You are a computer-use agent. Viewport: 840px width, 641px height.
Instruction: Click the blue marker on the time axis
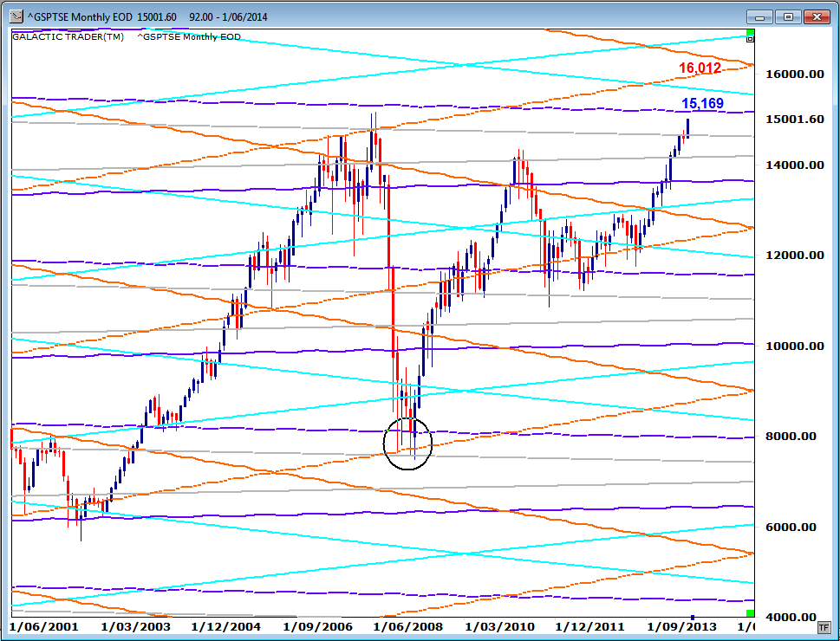coord(692,618)
